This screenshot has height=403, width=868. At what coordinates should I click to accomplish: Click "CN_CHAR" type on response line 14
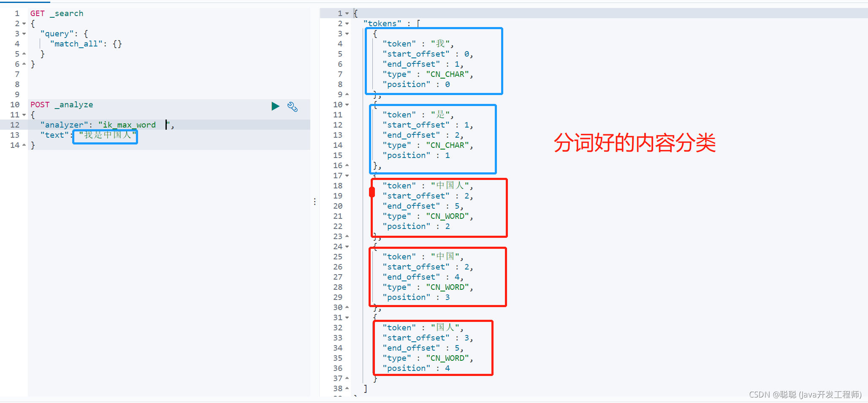click(x=448, y=145)
